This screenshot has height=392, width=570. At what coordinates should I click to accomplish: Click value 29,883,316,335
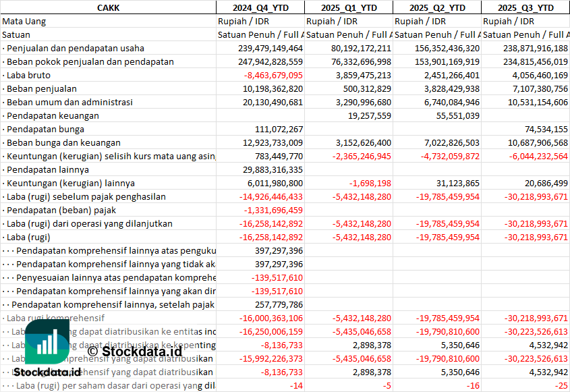(273, 169)
